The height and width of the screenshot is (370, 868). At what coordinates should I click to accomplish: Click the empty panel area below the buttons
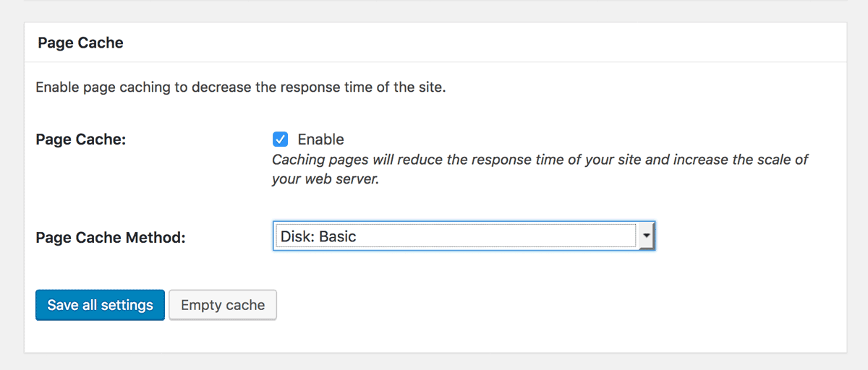tap(434, 337)
